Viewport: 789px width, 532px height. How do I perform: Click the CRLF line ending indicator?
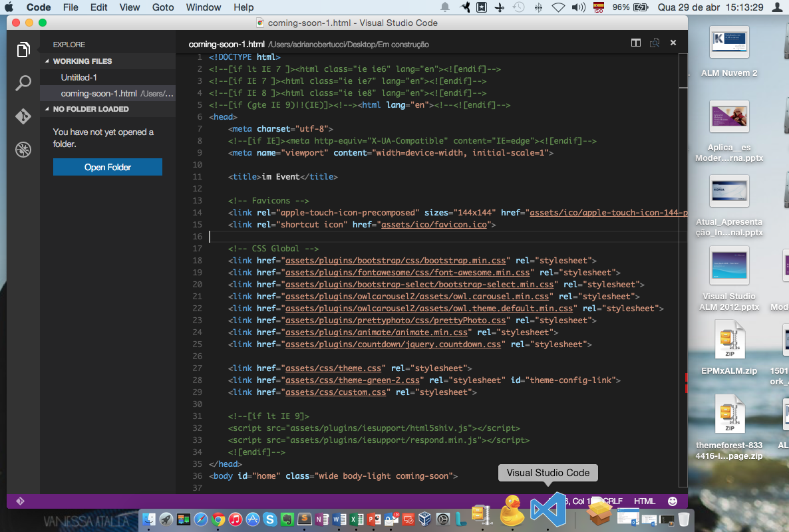pyautogui.click(x=613, y=501)
